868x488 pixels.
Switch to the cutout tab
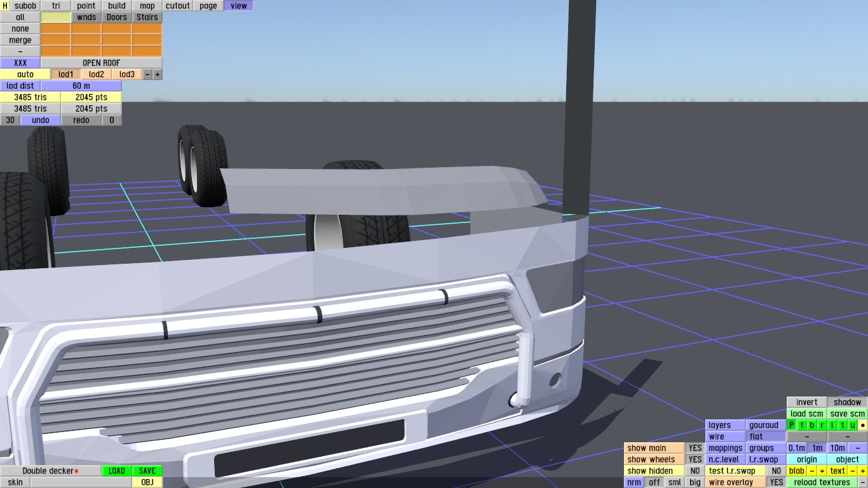178,6
